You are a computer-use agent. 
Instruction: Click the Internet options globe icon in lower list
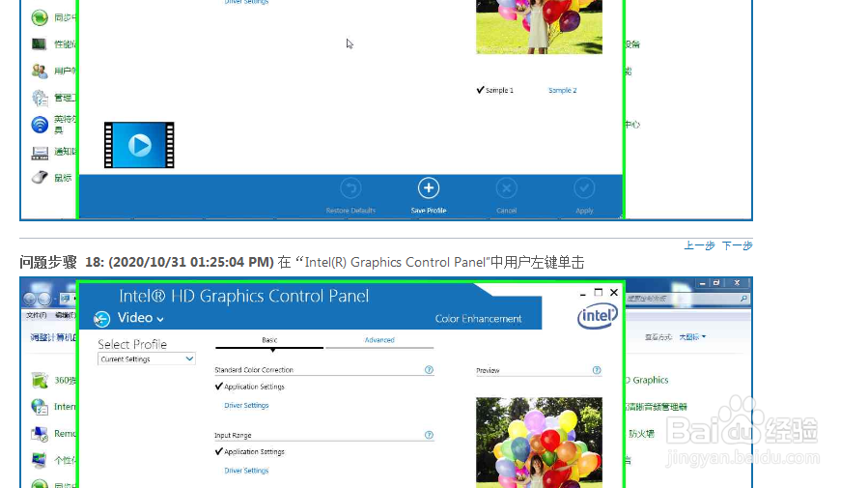click(x=40, y=407)
